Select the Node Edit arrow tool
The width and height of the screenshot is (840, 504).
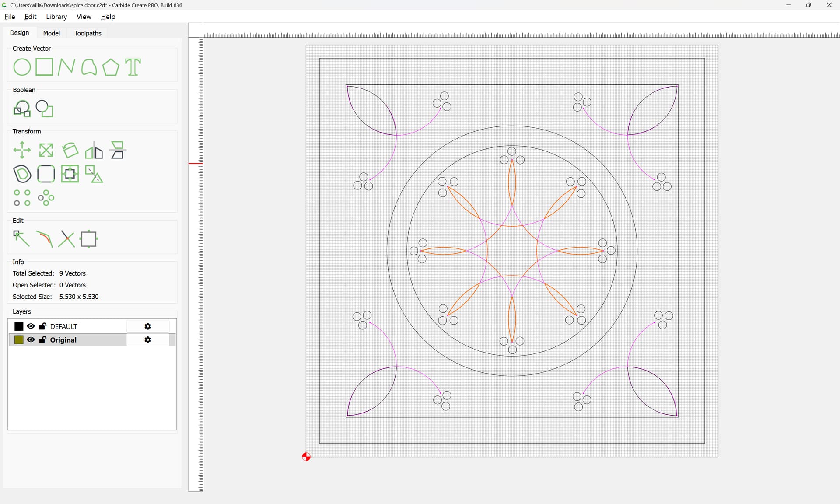[21, 239]
